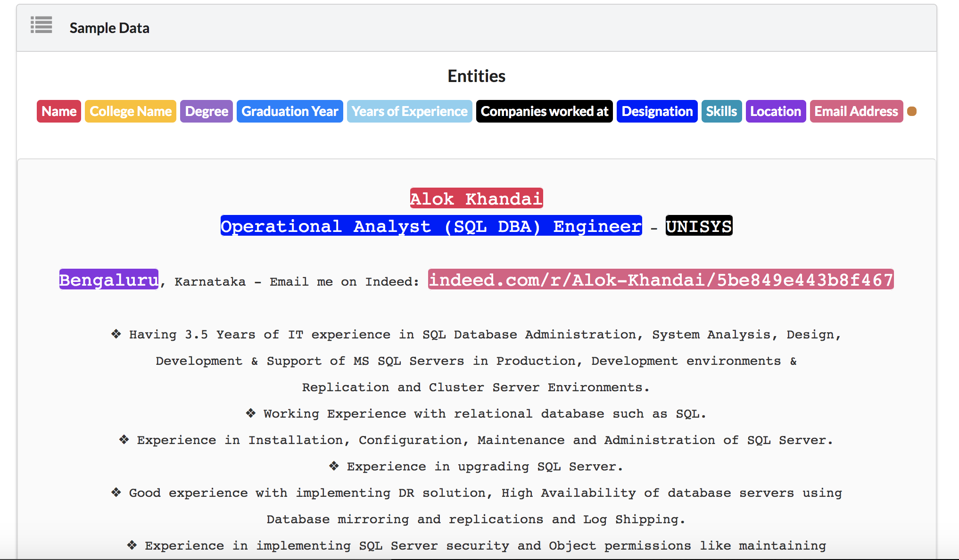Click the Alok Khandai highlighted name
959x560 pixels.
[477, 198]
